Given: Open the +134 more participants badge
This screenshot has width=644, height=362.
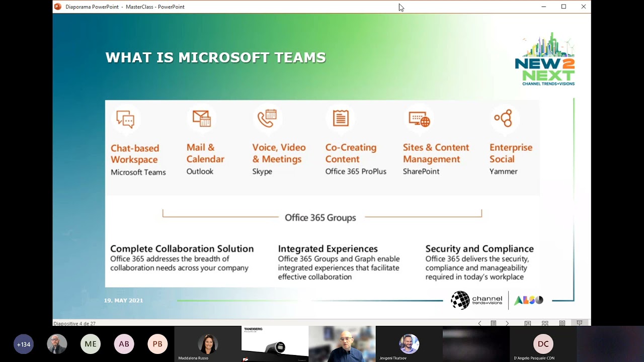Looking at the screenshot, I should point(24,344).
